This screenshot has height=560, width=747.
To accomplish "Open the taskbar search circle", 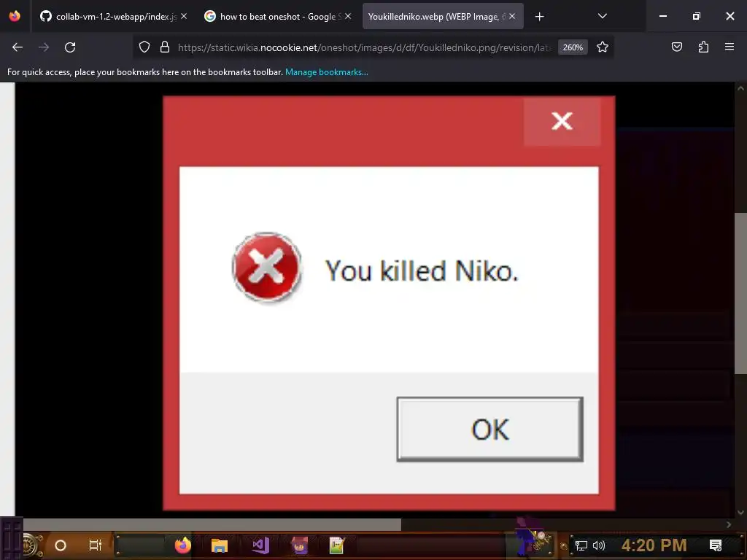I will pyautogui.click(x=61, y=545).
